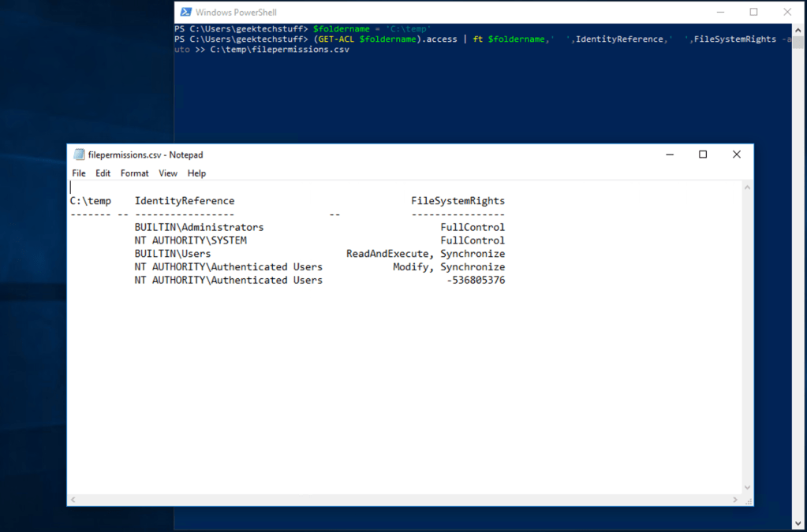Open the File menu in Notepad
807x532 pixels.
click(78, 173)
